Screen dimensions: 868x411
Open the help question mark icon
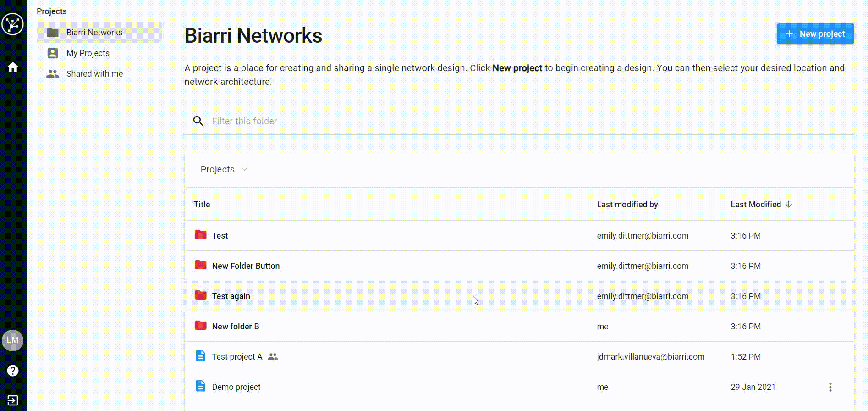(13, 371)
